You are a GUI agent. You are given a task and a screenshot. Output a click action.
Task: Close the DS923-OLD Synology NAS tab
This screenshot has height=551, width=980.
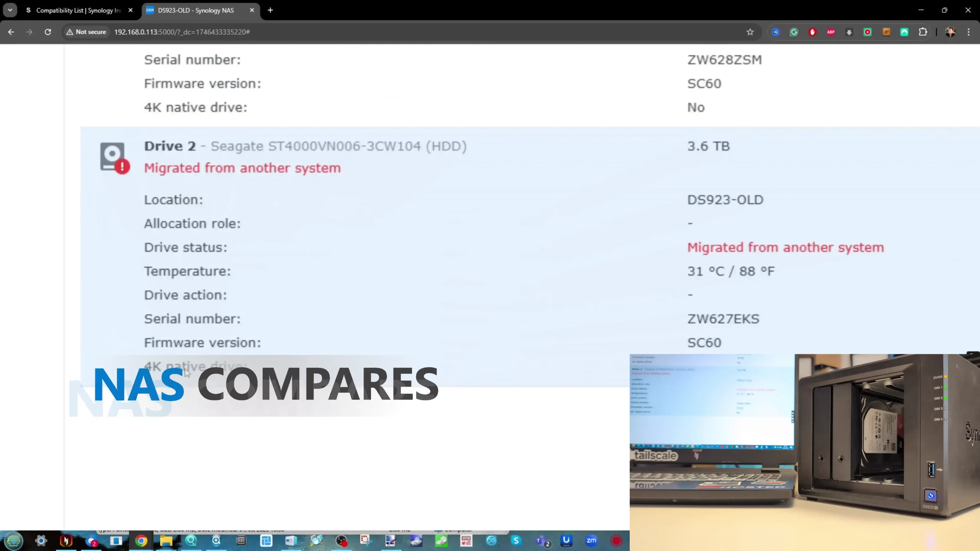click(252, 10)
